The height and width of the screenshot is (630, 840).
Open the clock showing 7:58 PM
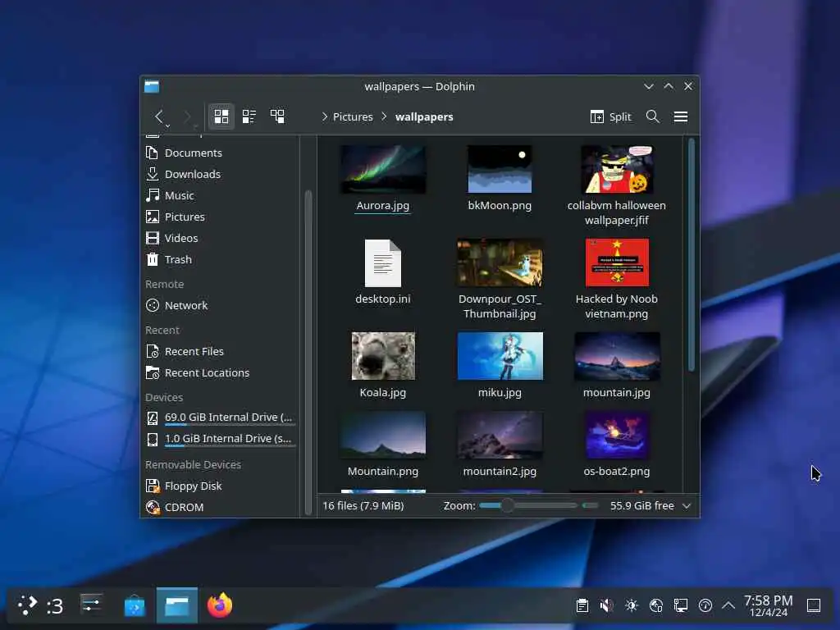coord(768,606)
